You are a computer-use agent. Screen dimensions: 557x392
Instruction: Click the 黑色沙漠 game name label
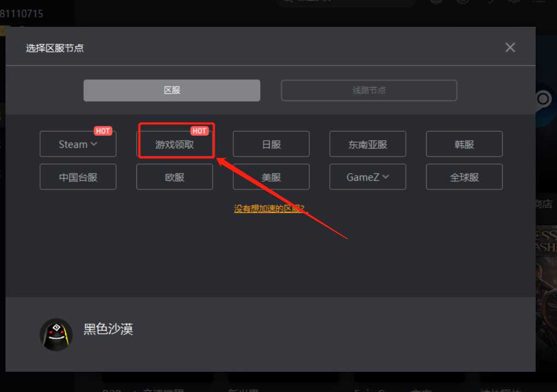coord(108,329)
